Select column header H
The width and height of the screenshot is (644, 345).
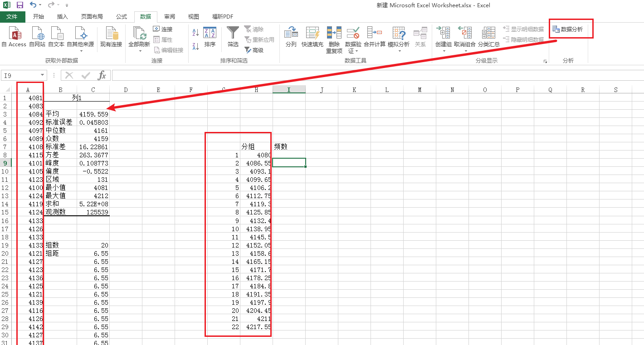(x=257, y=90)
